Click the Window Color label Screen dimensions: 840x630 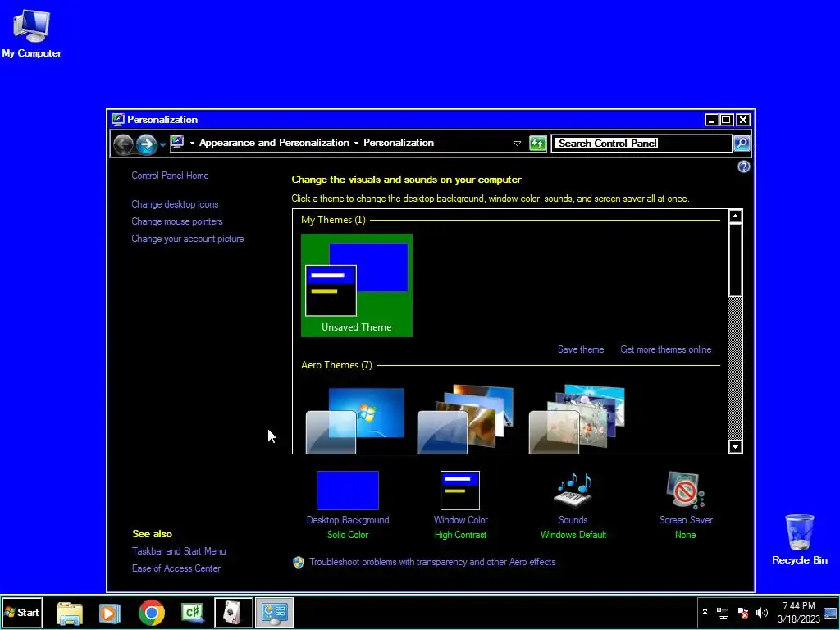(461, 519)
